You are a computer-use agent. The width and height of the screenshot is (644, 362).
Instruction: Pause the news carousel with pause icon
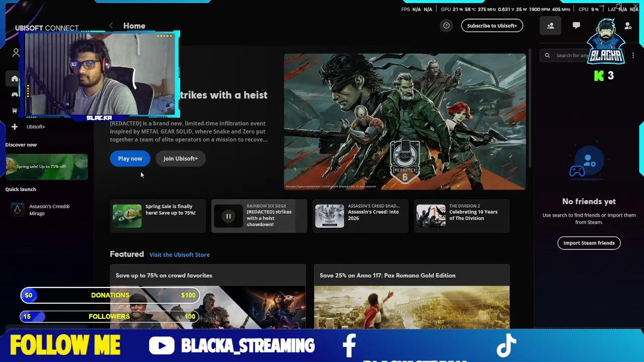228,216
